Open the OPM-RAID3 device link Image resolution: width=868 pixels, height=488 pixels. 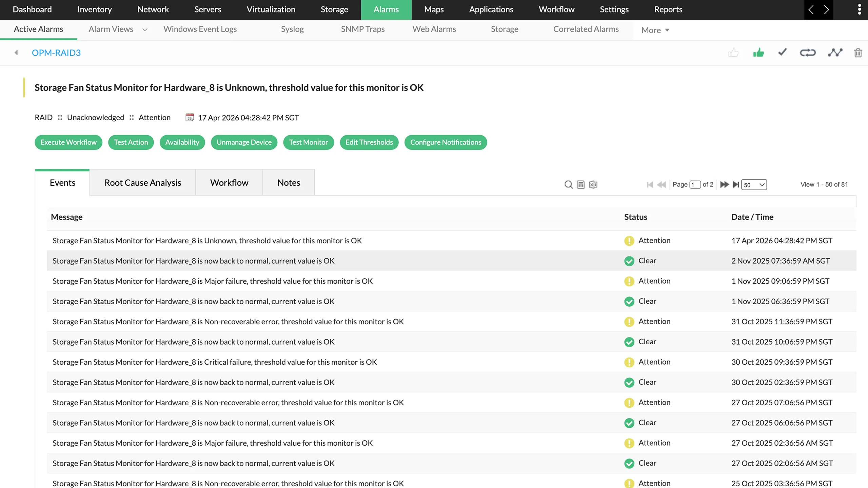(x=56, y=53)
